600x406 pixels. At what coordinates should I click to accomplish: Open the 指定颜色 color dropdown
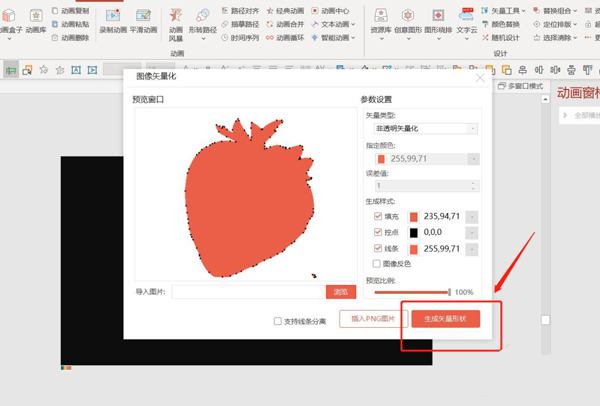coord(473,159)
